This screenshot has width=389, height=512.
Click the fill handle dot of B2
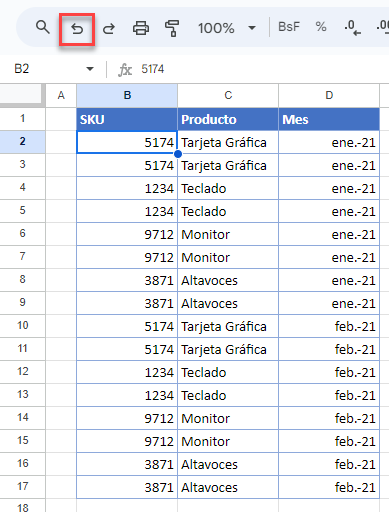click(178, 154)
